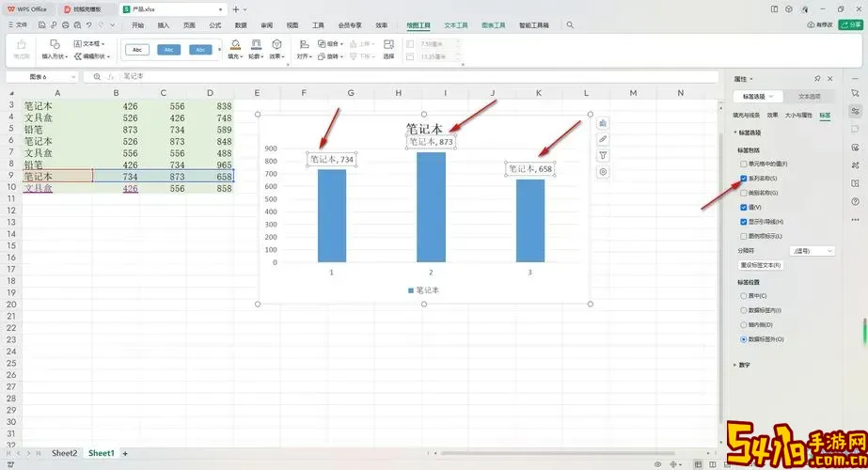
Task: Uncheck Series Name (系列名称) checkbox
Action: pos(744,179)
